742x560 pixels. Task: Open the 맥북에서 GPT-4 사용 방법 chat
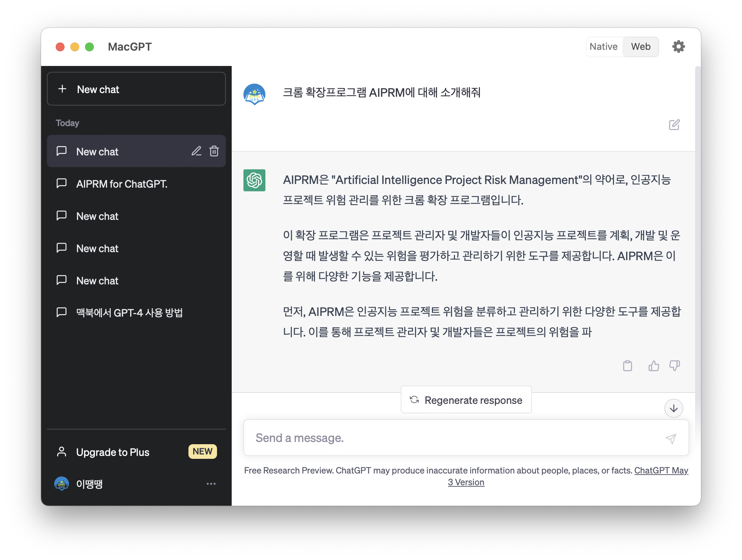click(x=129, y=313)
